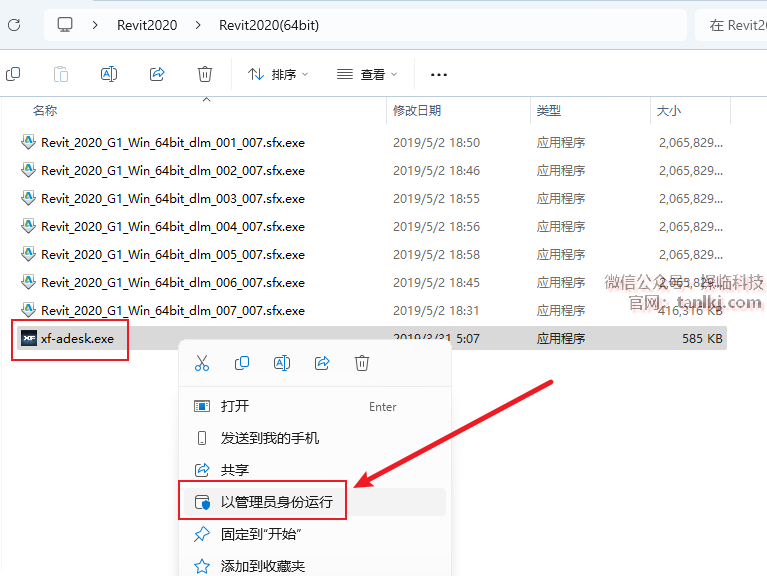Click the Share icon in the toolbar
The image size is (767, 576).
[x=157, y=74]
